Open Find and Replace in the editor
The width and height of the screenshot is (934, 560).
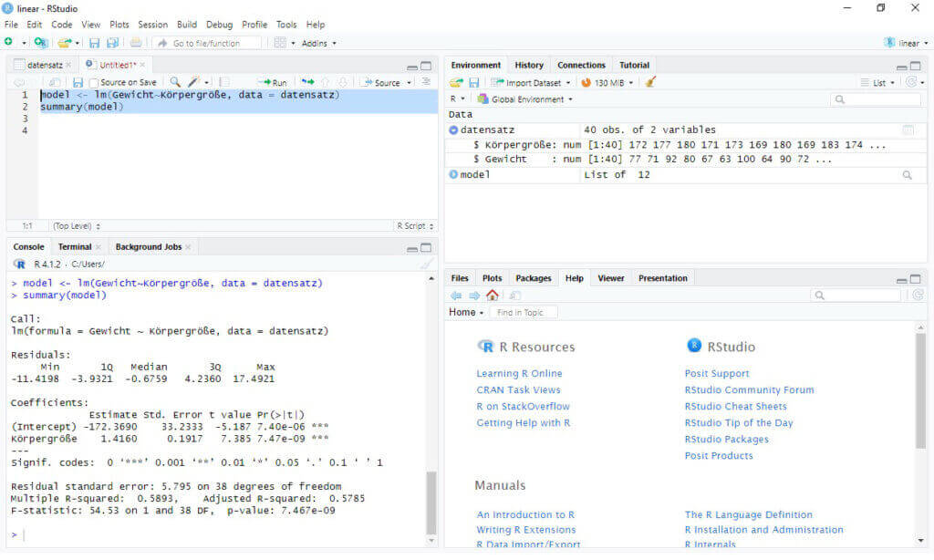[174, 81]
